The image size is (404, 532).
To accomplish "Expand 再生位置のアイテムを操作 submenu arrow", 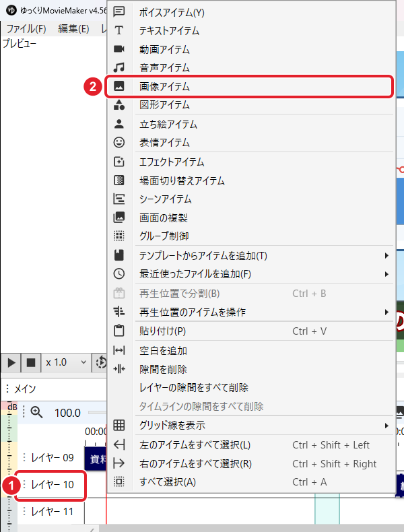I will 386,312.
